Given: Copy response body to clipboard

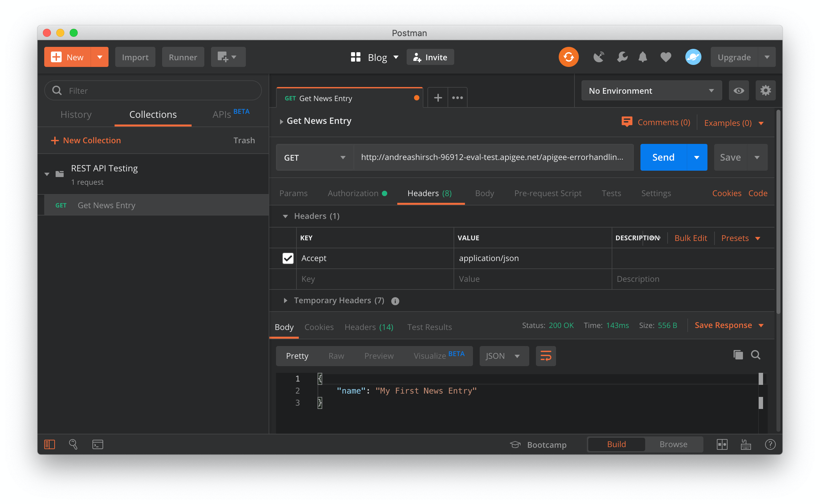Looking at the screenshot, I should [x=738, y=355].
